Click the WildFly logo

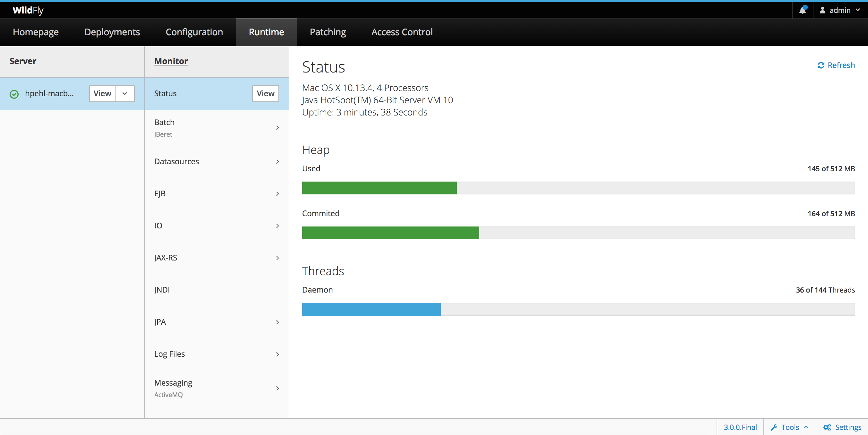28,10
